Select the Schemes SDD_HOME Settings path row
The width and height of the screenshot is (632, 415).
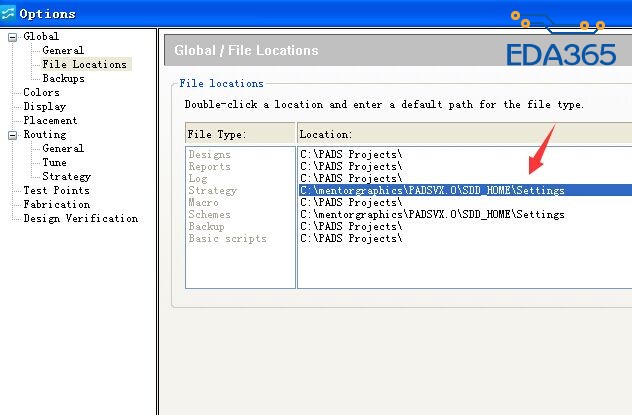[432, 214]
